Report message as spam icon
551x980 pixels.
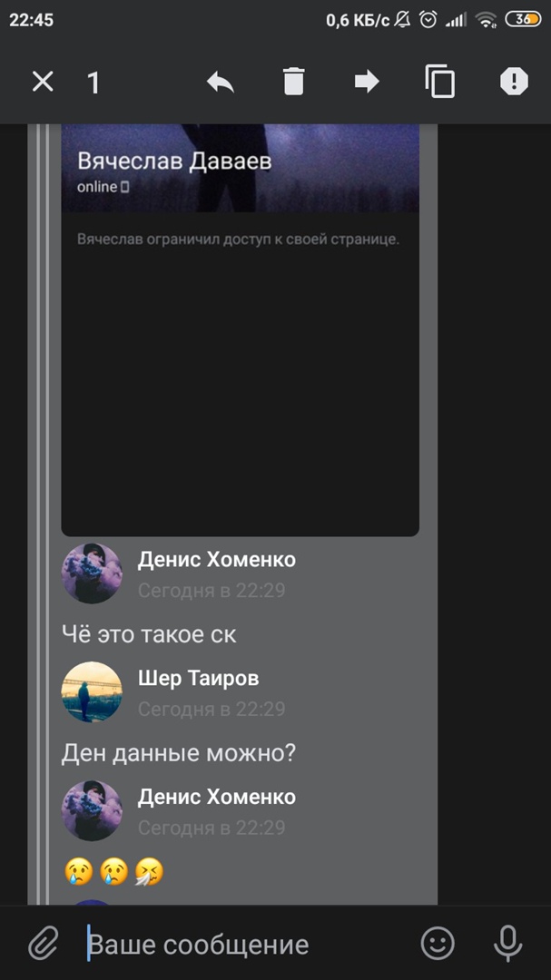pos(514,82)
